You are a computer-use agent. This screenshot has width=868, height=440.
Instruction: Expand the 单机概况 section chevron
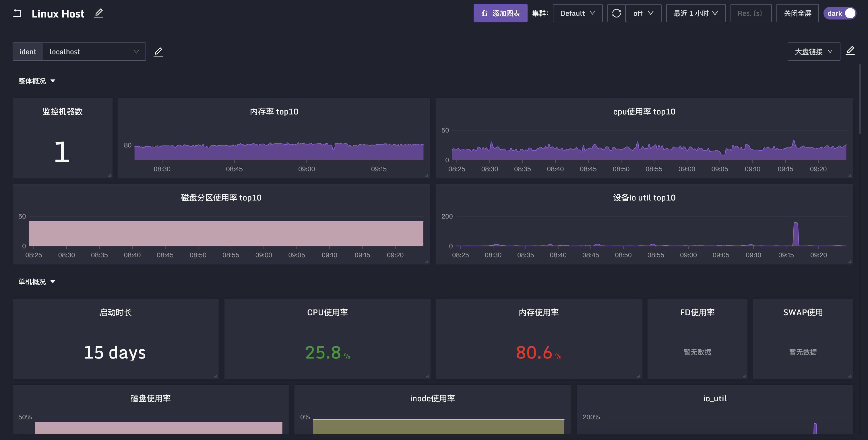point(52,282)
